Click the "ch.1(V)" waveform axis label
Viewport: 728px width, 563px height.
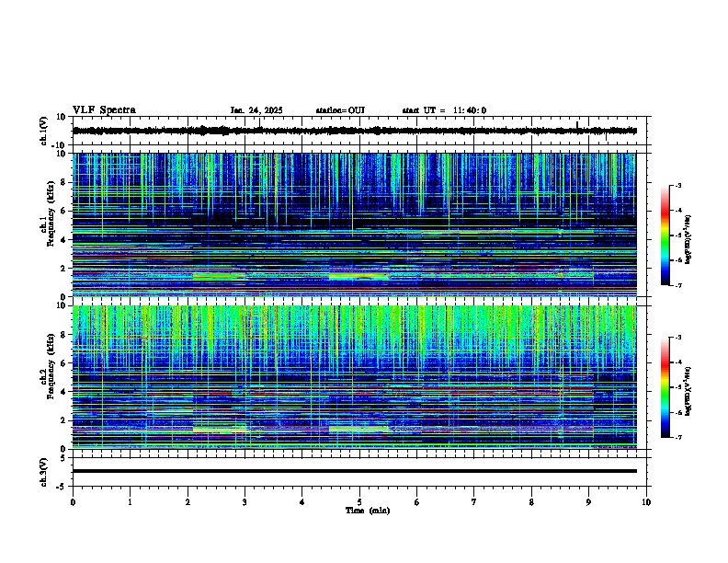43,131
